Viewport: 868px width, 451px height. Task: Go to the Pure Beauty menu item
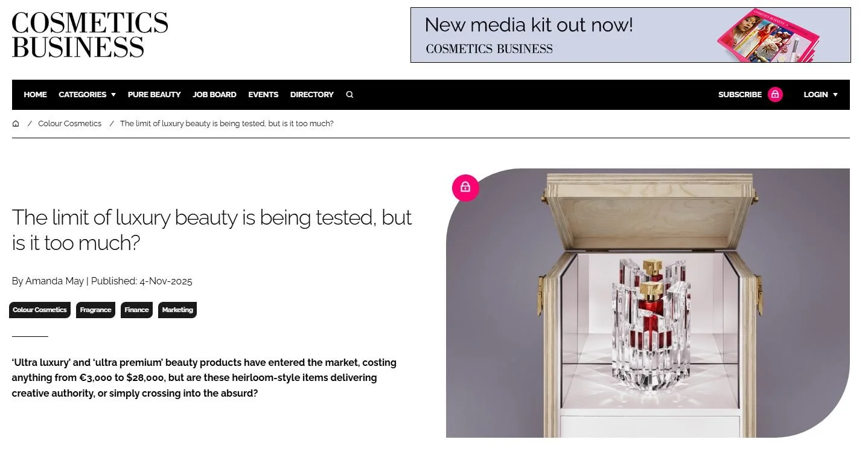click(154, 95)
